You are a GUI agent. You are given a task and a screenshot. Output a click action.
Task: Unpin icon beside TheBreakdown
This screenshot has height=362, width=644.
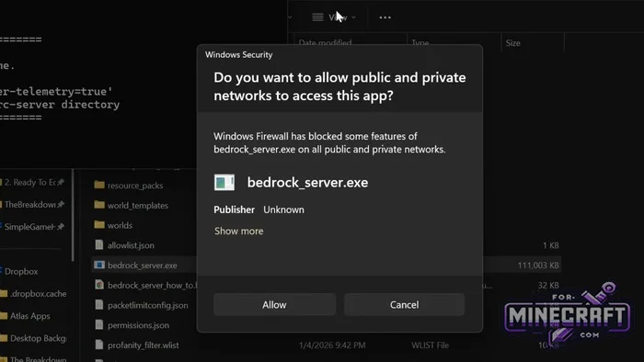coord(61,204)
